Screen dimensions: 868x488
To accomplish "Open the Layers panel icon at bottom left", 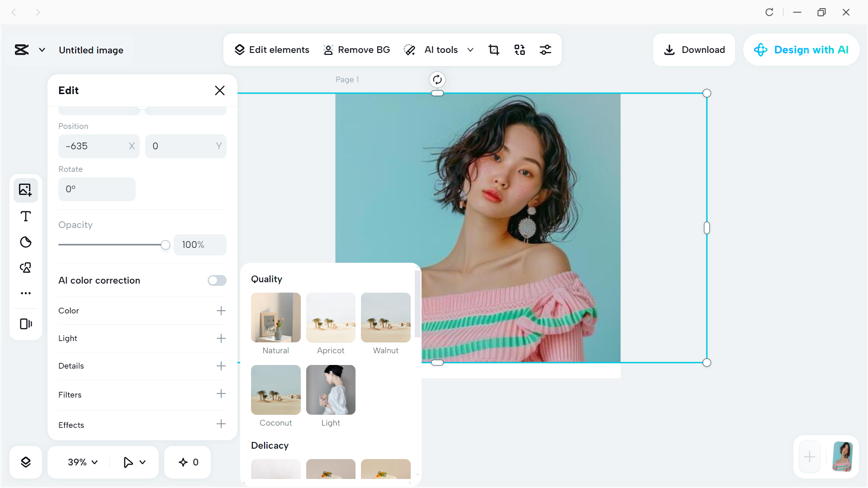I will [26, 462].
